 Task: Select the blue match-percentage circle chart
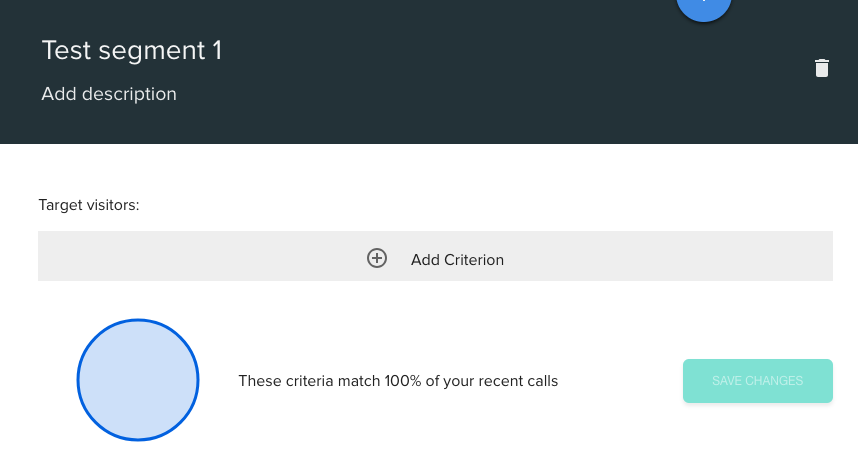click(138, 380)
